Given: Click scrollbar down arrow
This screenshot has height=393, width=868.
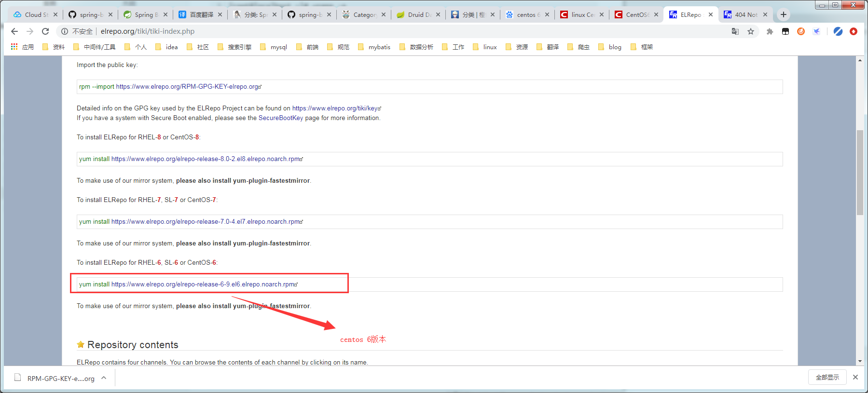Looking at the screenshot, I should point(860,361).
